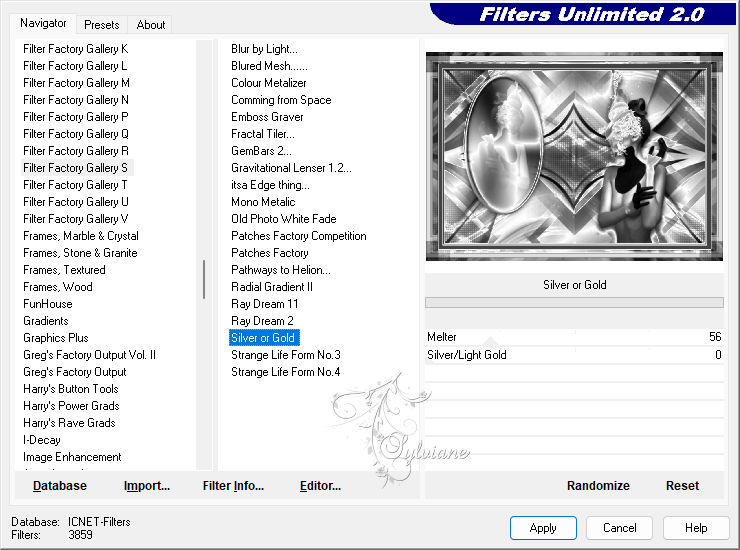
Task: Select Filter Factory Gallery P
Action: coord(76,117)
